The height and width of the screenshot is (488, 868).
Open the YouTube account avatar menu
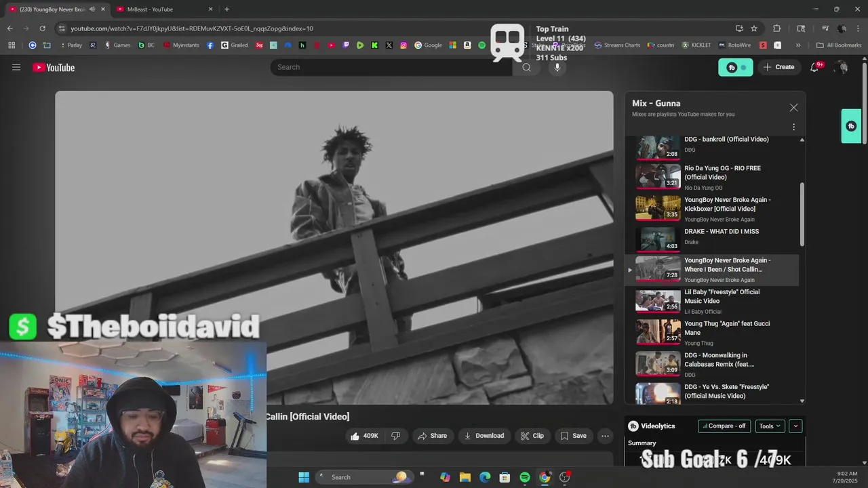pyautogui.click(x=842, y=67)
